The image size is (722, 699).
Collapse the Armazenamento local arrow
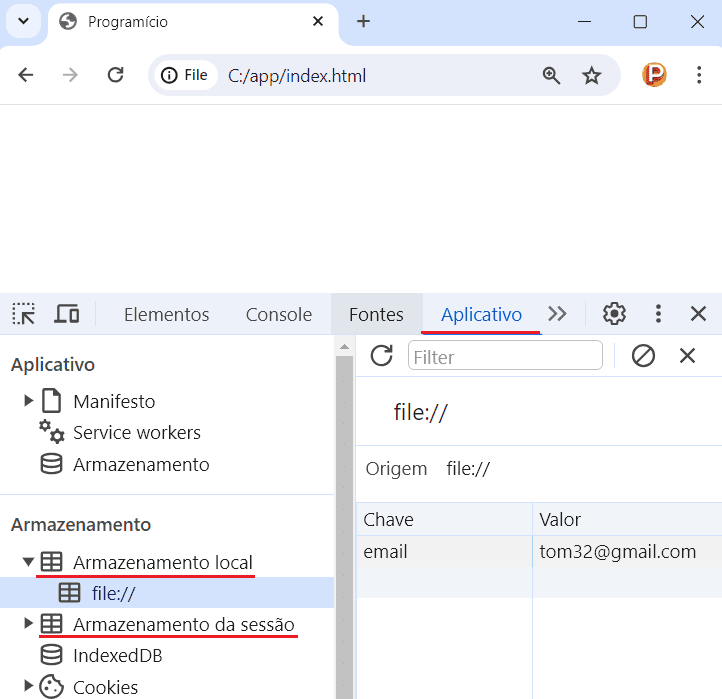(29, 562)
